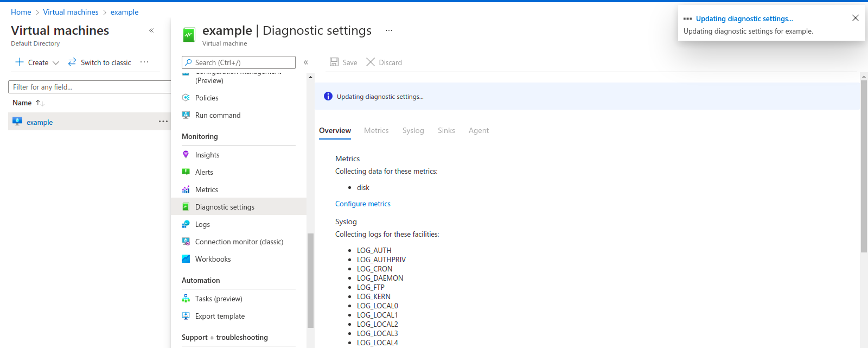Open more commands ellipsis in VM toolbar
Screen dimensions: 868x348
coord(144,62)
